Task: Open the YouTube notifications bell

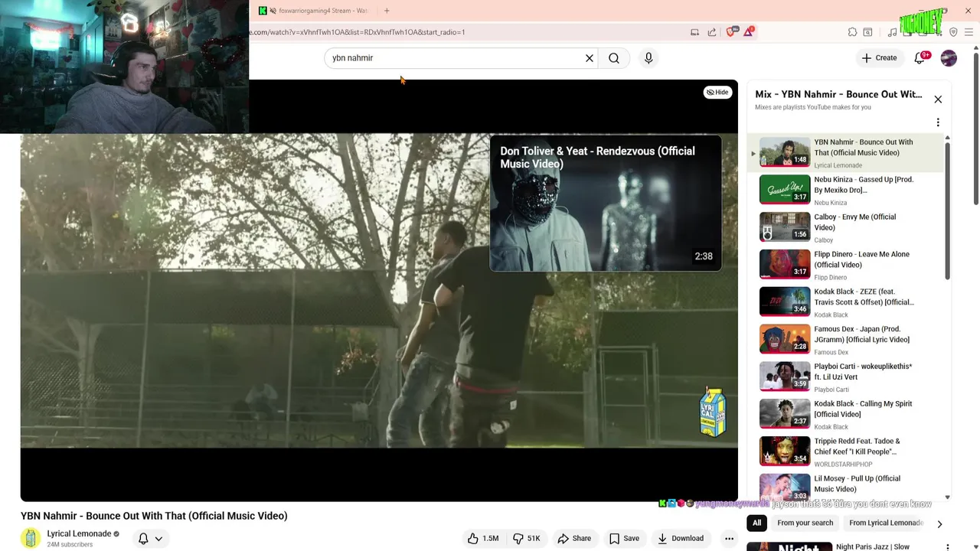Action: click(x=920, y=58)
